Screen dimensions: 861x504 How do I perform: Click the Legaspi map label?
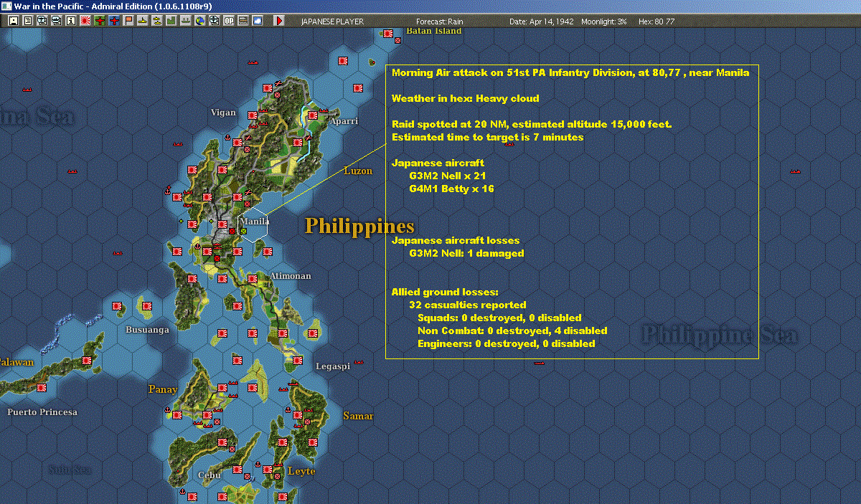[333, 366]
